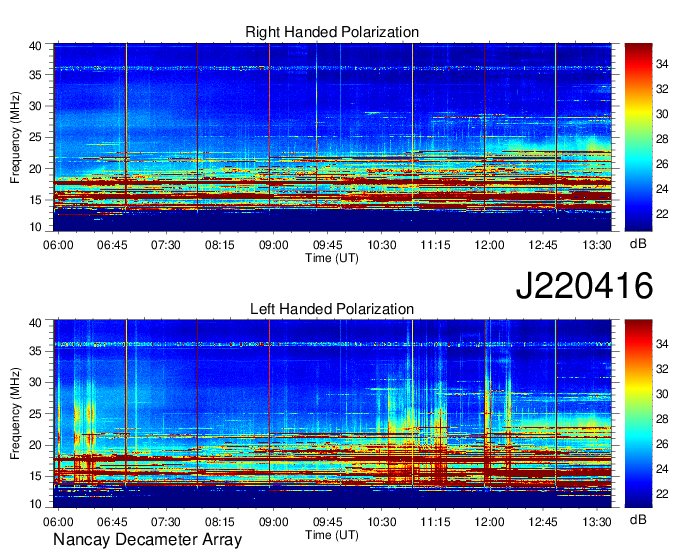This screenshot has height=552, width=680.
Task: Click the 25 MHz tick of Right Handed plot
Action: (x=35, y=137)
